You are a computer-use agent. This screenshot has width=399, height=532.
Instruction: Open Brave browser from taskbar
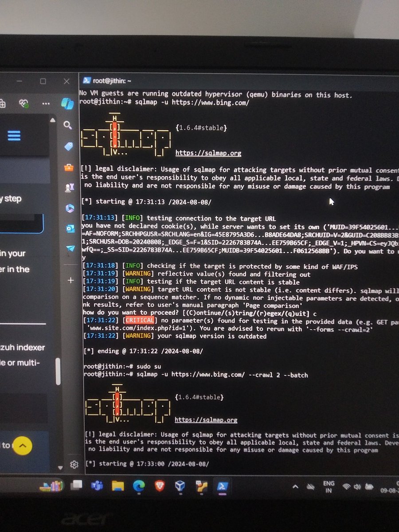(159, 486)
